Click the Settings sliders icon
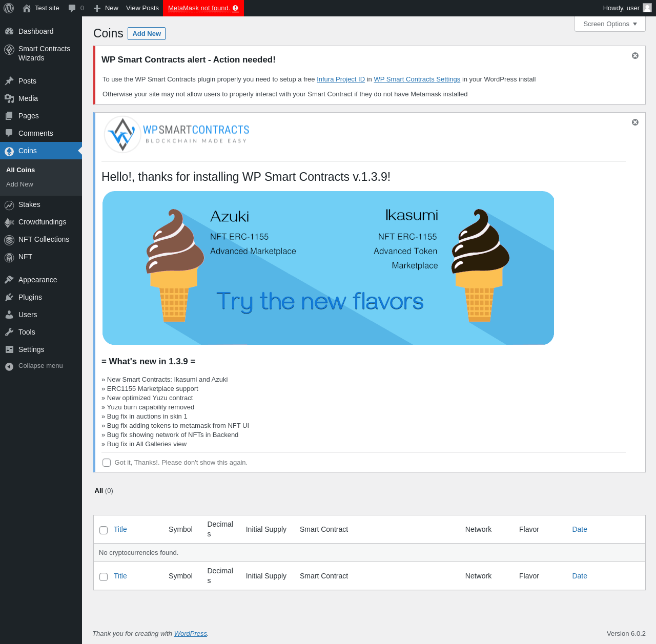Viewport: 656px width, 644px height. [9, 349]
